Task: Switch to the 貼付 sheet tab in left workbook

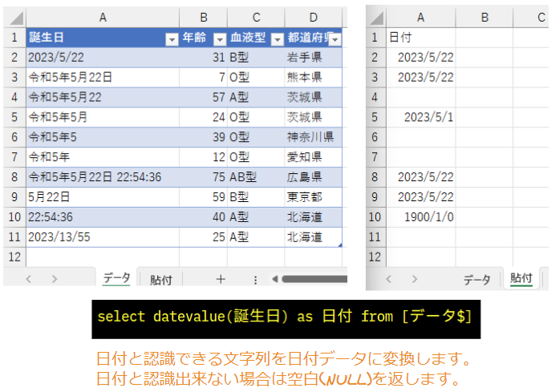Action: click(x=161, y=280)
